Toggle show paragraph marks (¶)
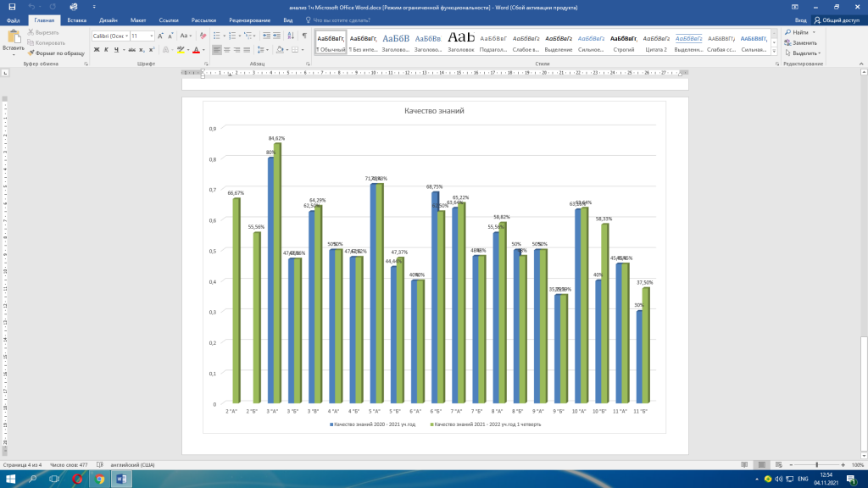868x488 pixels. [304, 36]
